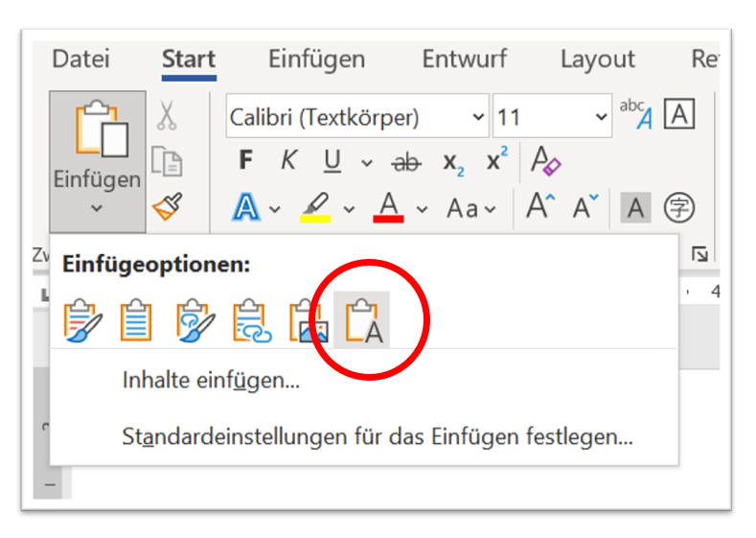Select the Format Painter brush icon
This screenshot has width=756, height=538.
[x=167, y=206]
